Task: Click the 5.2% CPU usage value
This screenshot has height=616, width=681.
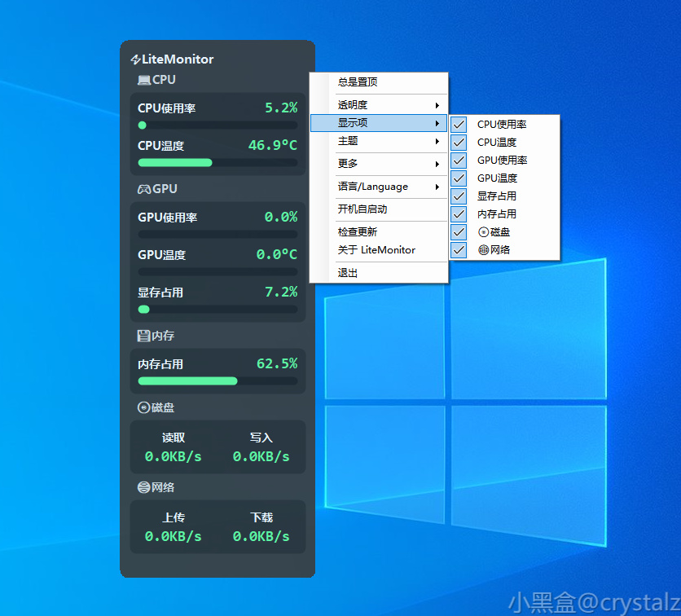Action: pos(281,108)
